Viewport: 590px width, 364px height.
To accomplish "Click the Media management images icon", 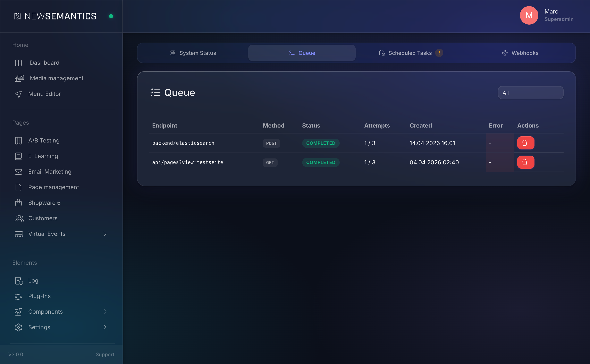I will [19, 78].
